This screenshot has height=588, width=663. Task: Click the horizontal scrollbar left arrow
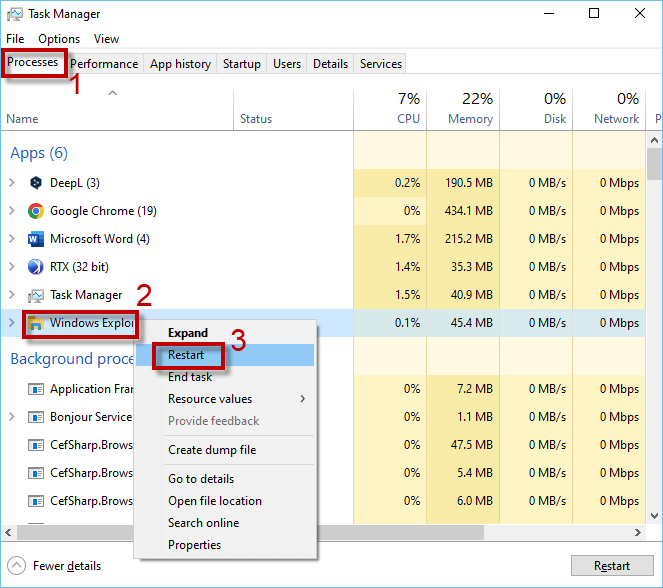(8, 532)
